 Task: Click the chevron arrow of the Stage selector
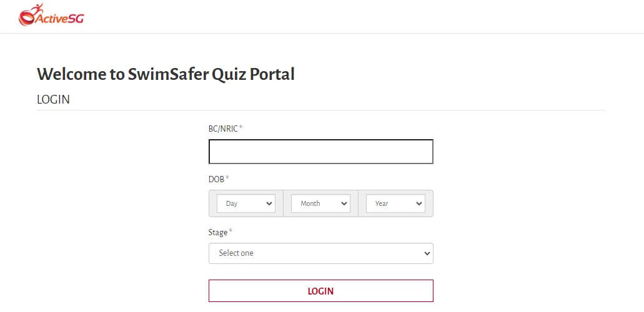coord(427,253)
